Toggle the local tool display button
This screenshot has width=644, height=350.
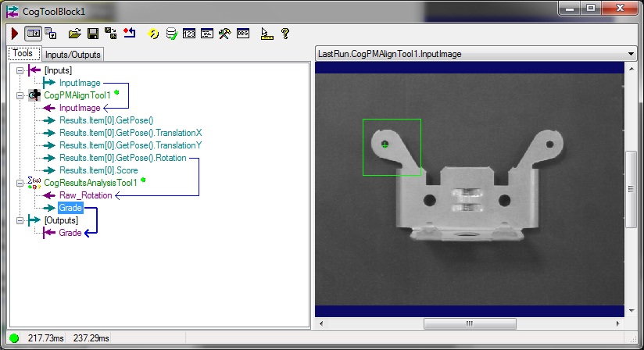34,34
